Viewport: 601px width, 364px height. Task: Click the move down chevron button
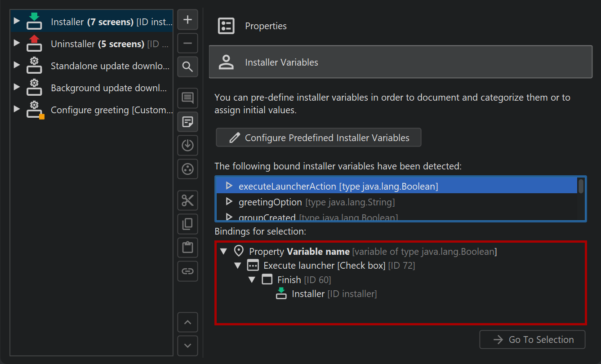(x=188, y=346)
